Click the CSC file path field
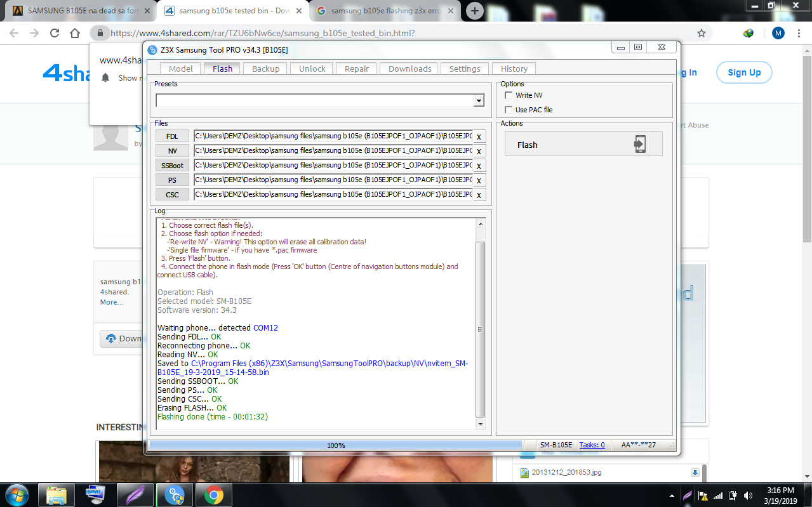This screenshot has width=812, height=507. [x=333, y=194]
